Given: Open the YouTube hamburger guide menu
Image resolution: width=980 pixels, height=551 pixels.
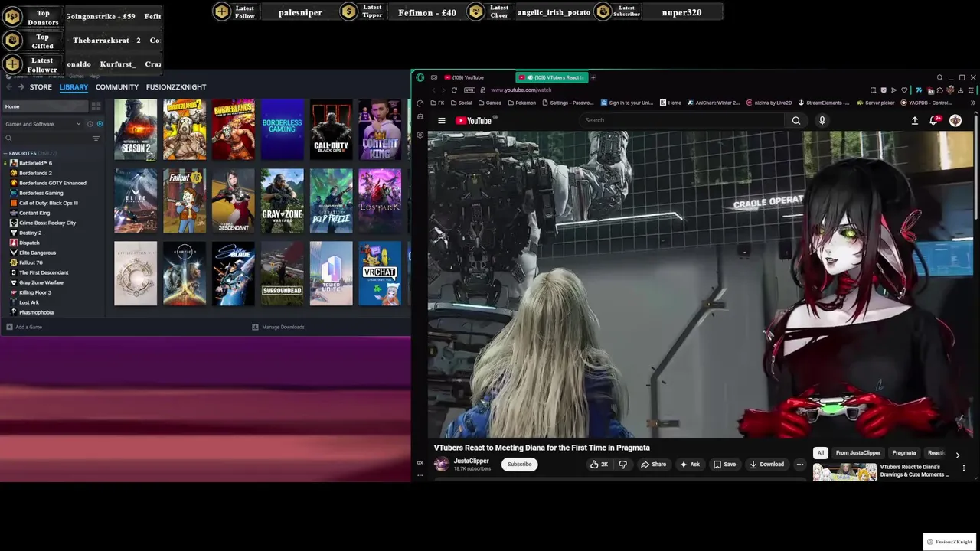Looking at the screenshot, I should (x=441, y=120).
